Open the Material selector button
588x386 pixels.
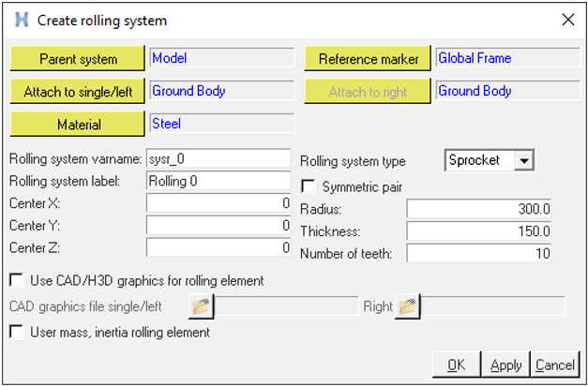pos(78,124)
